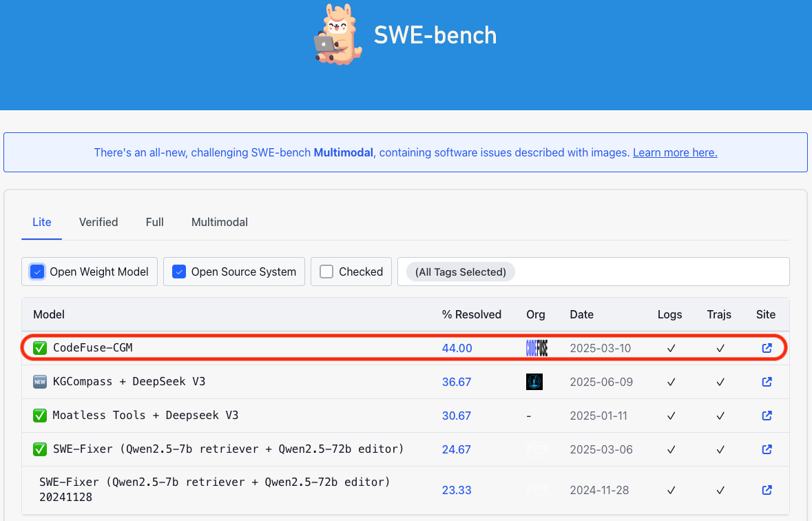This screenshot has width=812, height=521.
Task: Click the date 2025-03-10
Action: (x=600, y=349)
